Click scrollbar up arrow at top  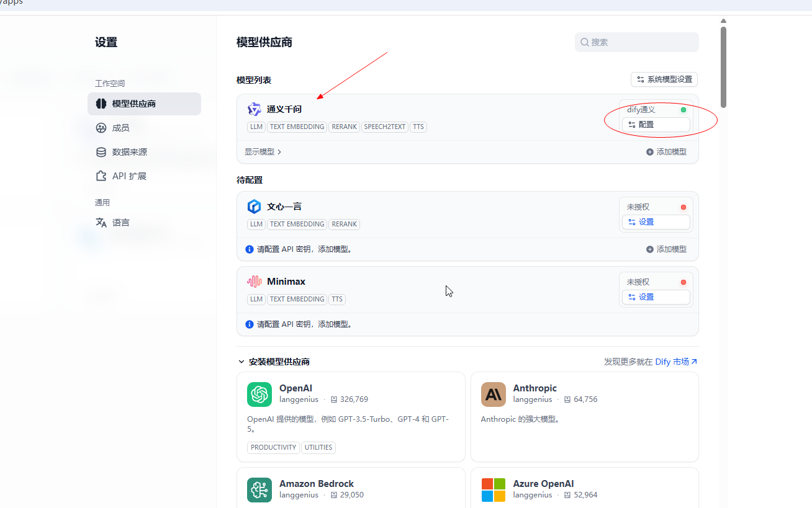pos(723,21)
